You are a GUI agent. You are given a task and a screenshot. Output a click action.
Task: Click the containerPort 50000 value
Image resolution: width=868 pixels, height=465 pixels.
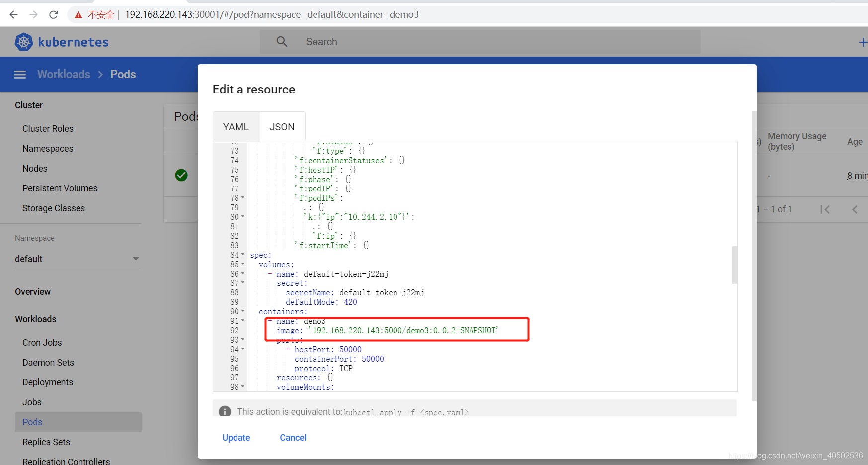(x=373, y=359)
